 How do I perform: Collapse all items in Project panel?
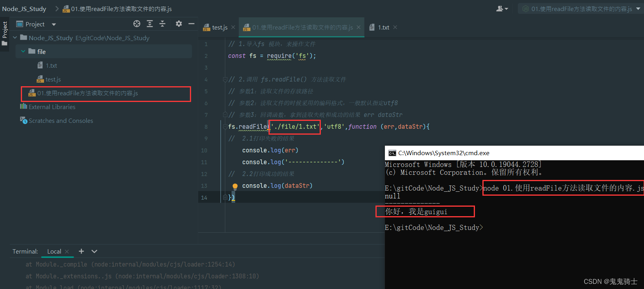[x=162, y=24]
